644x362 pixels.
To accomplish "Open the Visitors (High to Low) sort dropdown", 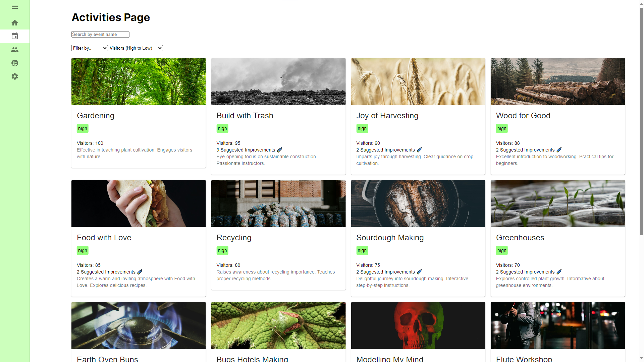I will 135,48.
